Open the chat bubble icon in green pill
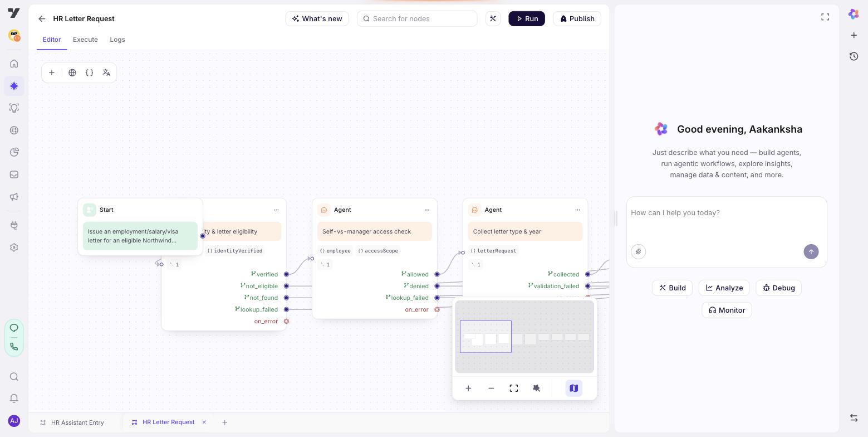This screenshot has width=868, height=437. click(x=14, y=328)
